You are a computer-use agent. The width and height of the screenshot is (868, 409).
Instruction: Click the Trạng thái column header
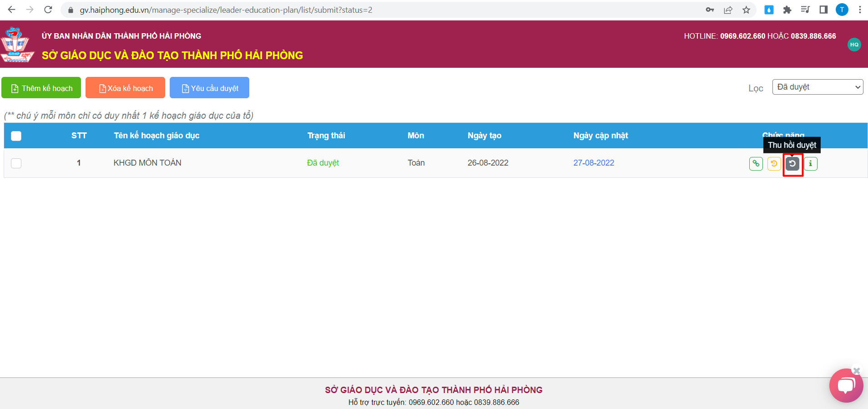point(326,136)
